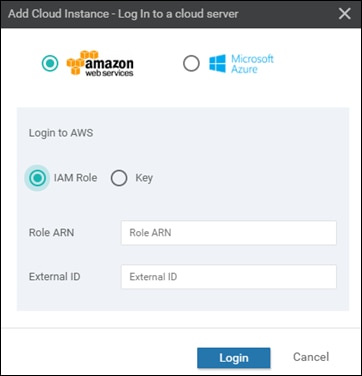Screen dimensions: 362x376
Task: Close the dialog with the X icon
Action: pos(344,14)
